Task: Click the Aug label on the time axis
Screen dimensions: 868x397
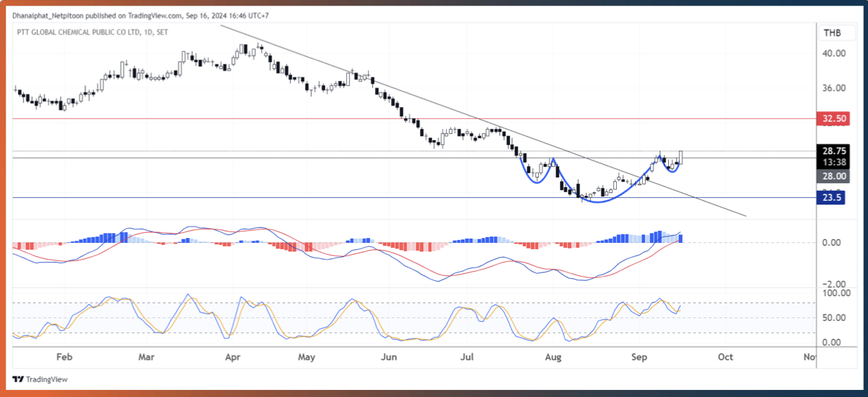Action: (554, 357)
